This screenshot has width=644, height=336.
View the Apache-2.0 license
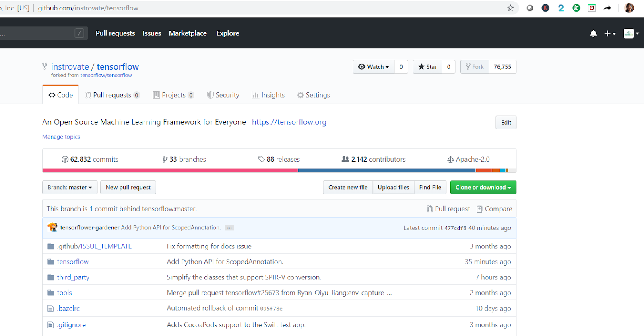click(469, 159)
